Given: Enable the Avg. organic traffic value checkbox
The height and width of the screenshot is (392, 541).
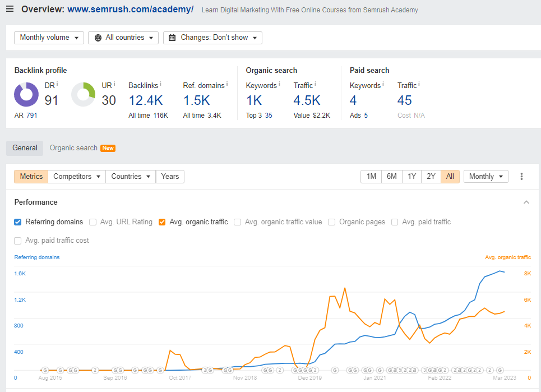Looking at the screenshot, I should coord(237,222).
